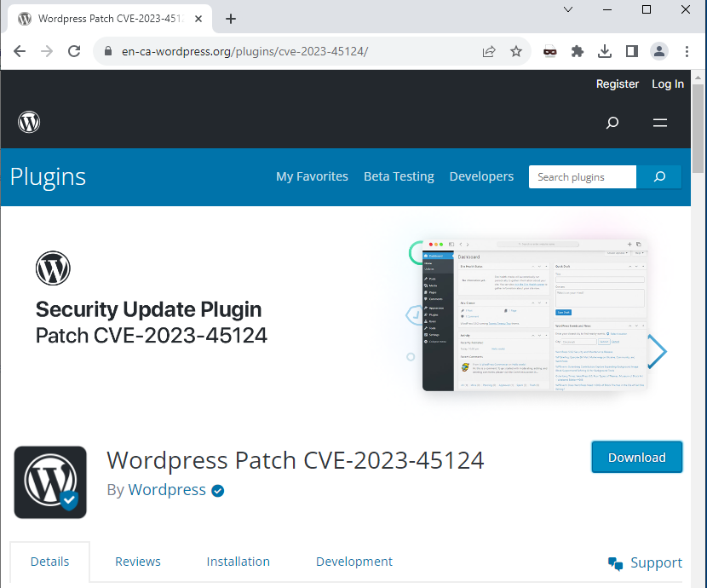Open the tab search chevron
707x588 pixels.
(x=568, y=9)
